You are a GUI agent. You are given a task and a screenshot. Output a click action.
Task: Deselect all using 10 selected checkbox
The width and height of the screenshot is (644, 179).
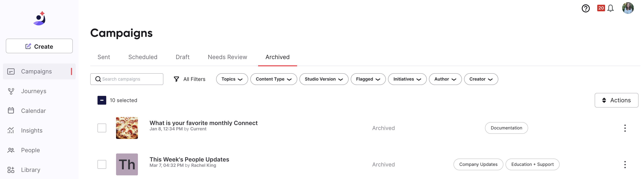[x=102, y=100]
